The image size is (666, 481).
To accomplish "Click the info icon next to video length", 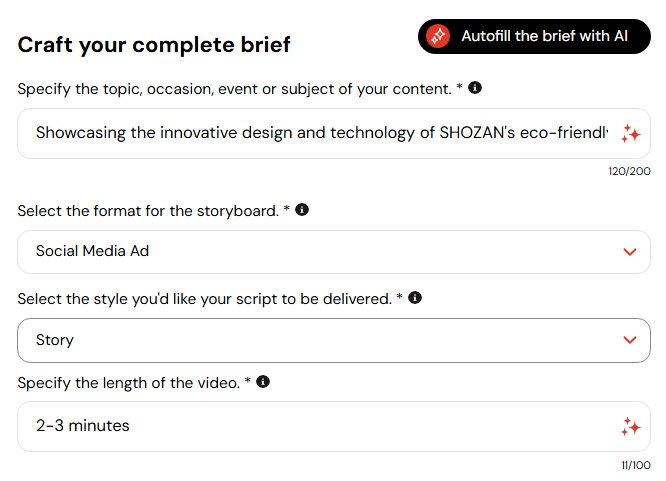I will pyautogui.click(x=263, y=382).
